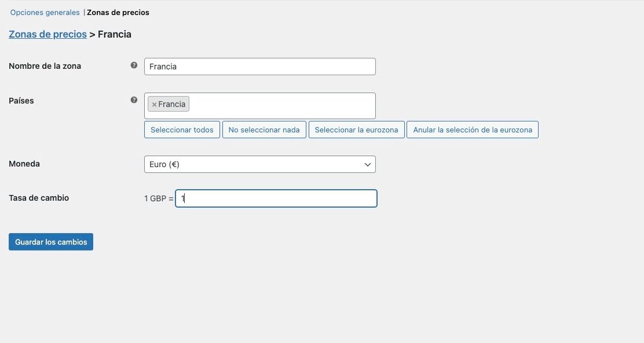
Task: Go to the Opciones generales tab
Action: 45,12
